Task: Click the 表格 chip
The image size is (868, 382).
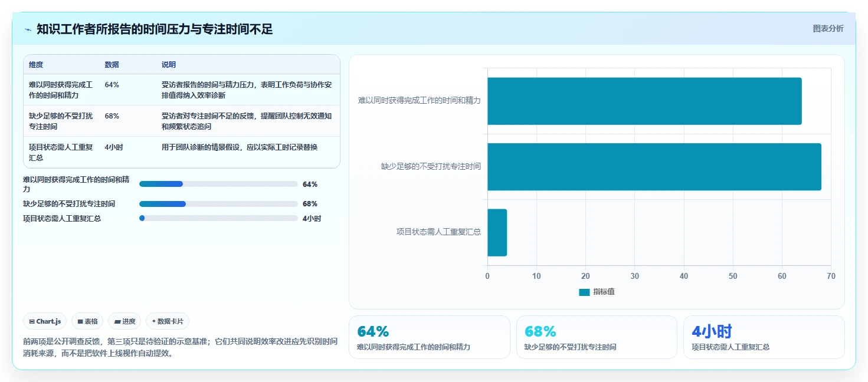Action: pos(87,321)
